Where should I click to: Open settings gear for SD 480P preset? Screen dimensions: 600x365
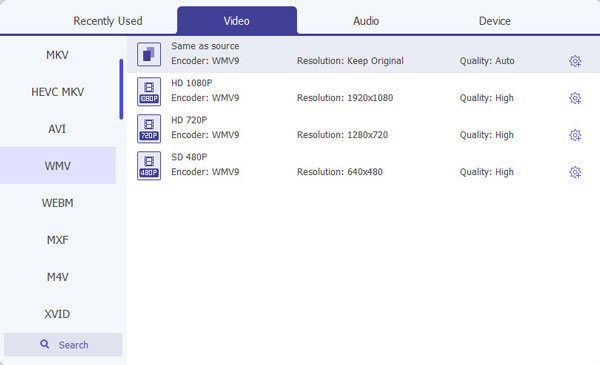point(575,172)
